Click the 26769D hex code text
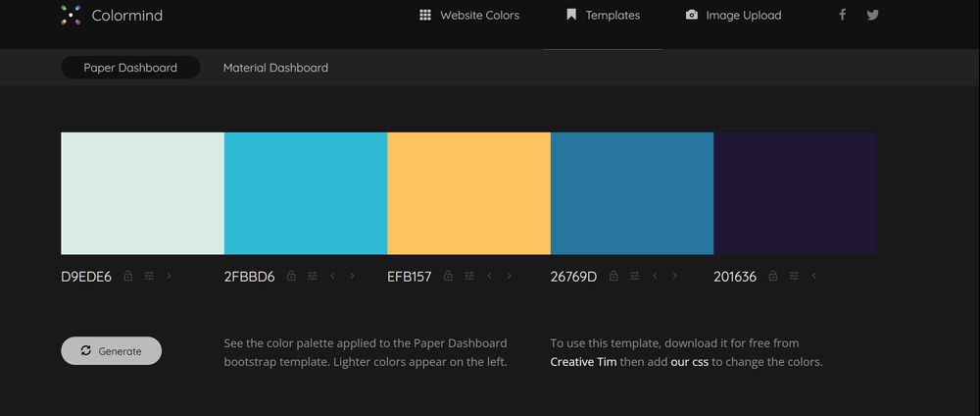This screenshot has height=416, width=980. pos(573,277)
